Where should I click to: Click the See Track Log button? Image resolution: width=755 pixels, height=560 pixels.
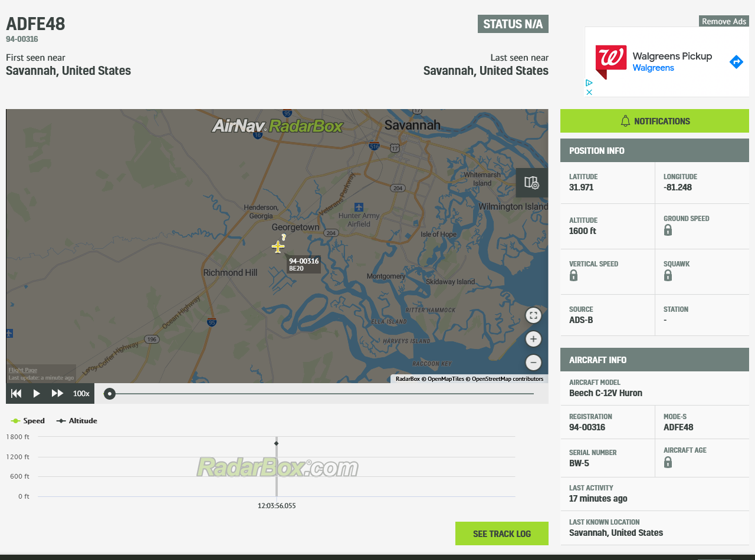[502, 533]
